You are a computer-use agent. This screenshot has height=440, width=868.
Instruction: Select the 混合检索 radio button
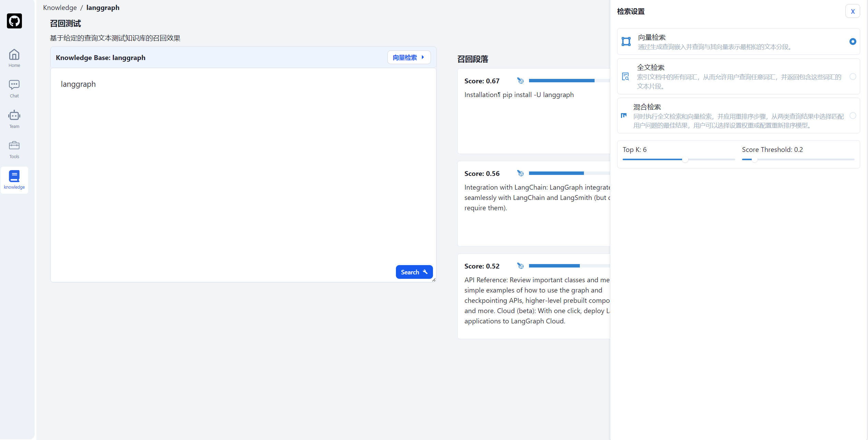click(853, 116)
